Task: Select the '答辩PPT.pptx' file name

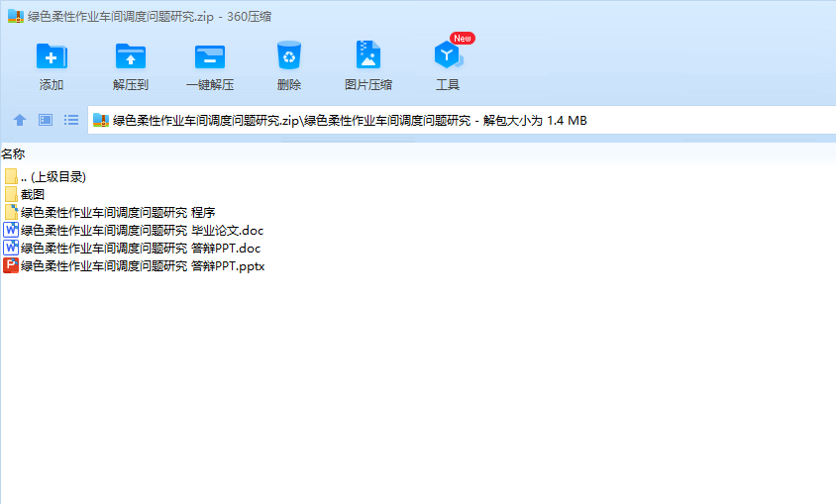Action: pyautogui.click(x=143, y=265)
